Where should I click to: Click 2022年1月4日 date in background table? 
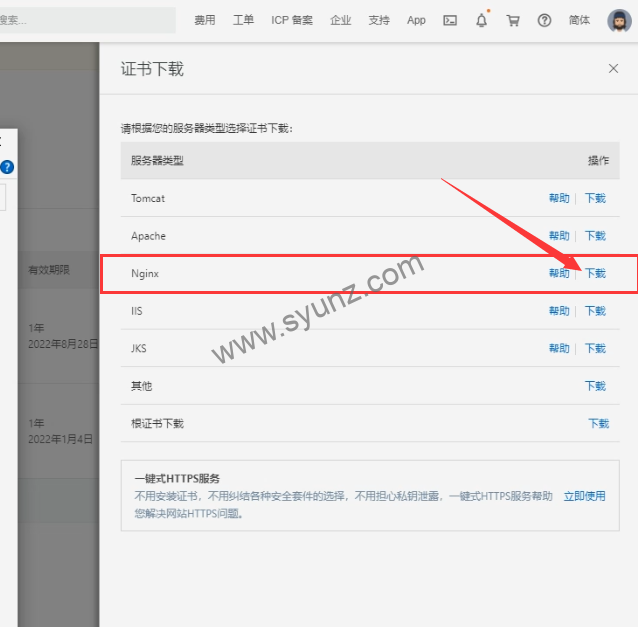[60, 439]
